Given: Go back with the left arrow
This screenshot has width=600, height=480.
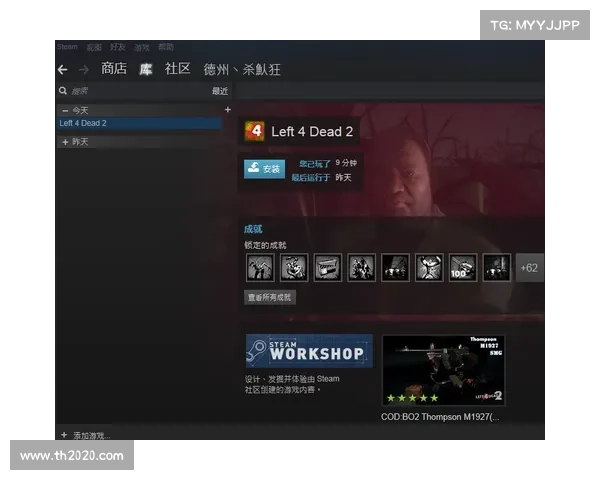Looking at the screenshot, I should coord(62,70).
